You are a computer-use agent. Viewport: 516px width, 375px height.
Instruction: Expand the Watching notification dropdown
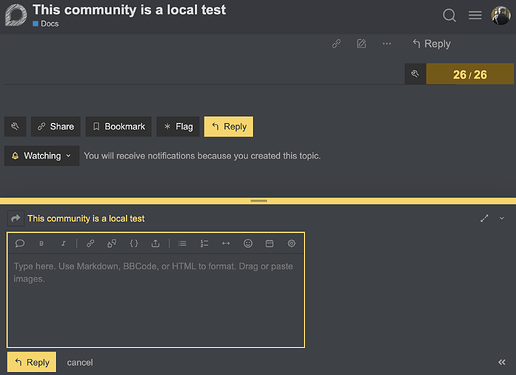pyautogui.click(x=42, y=156)
